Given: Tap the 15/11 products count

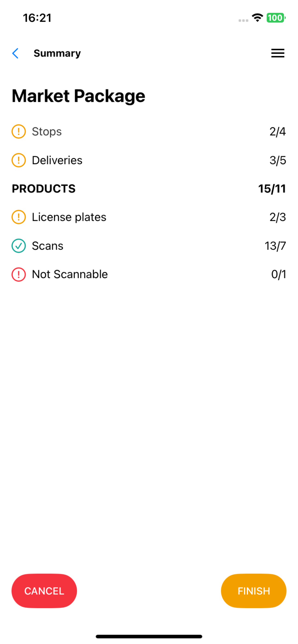Looking at the screenshot, I should pyautogui.click(x=272, y=189).
